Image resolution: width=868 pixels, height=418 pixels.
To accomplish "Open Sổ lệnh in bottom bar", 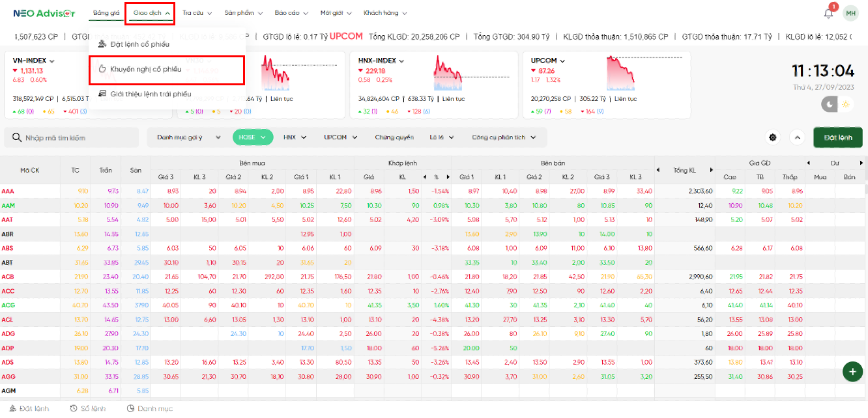I will pos(87,408).
